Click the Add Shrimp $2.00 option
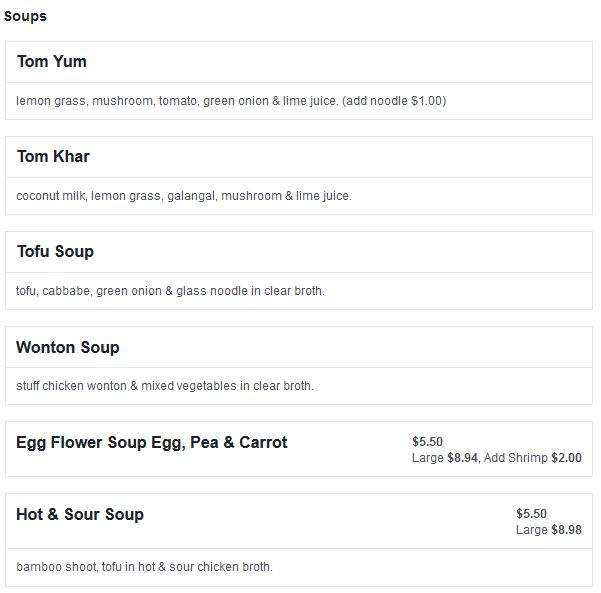 coord(533,458)
